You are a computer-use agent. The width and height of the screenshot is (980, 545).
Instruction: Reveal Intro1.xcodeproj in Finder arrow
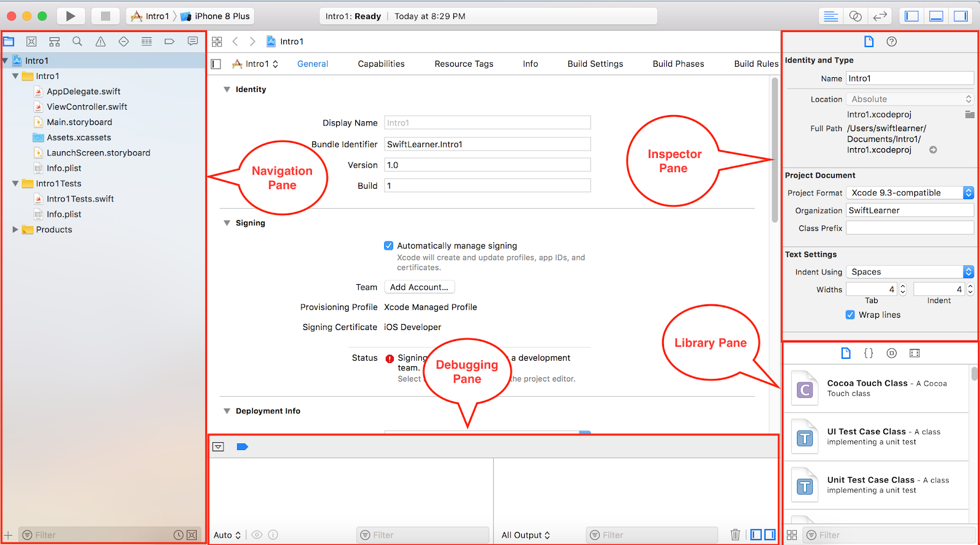pos(933,149)
